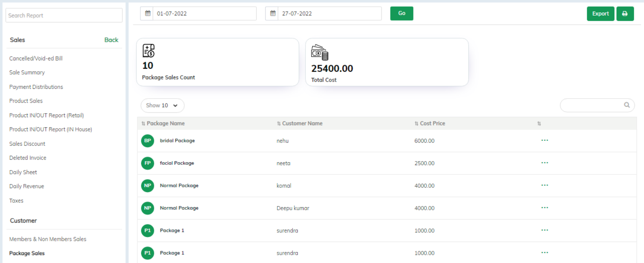Click the table search magnifier icon
The image size is (644, 263).
tap(627, 105)
